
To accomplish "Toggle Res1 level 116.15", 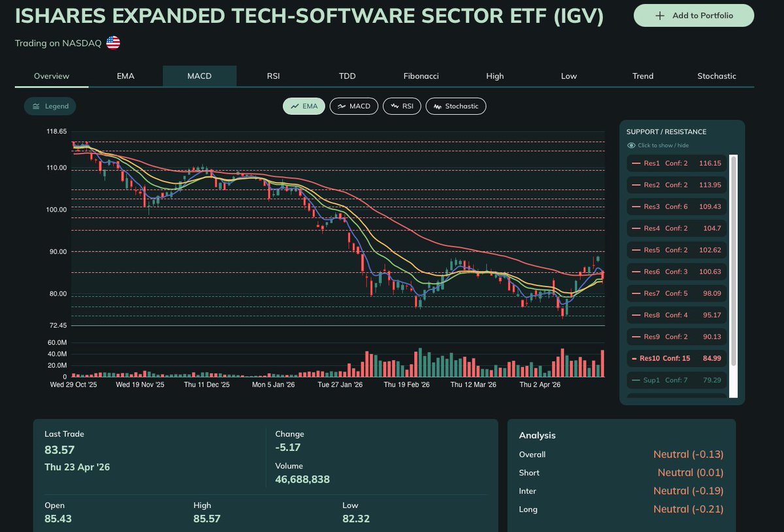I will coord(676,163).
